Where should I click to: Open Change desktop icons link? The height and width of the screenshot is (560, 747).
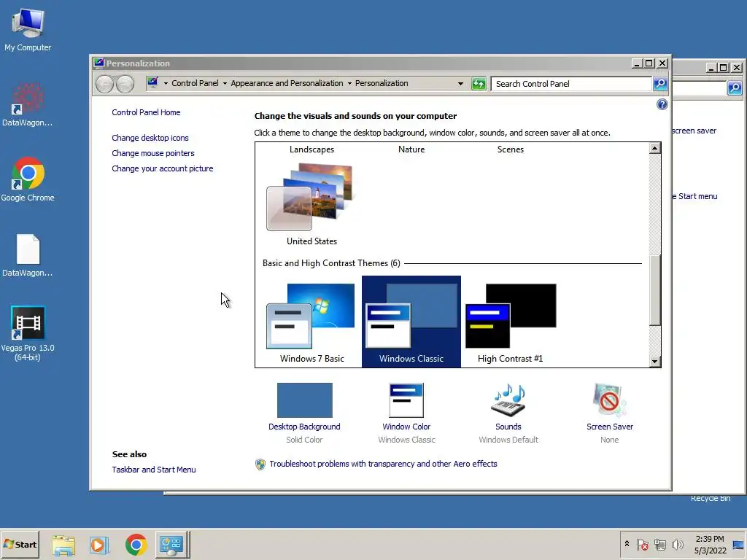(150, 138)
